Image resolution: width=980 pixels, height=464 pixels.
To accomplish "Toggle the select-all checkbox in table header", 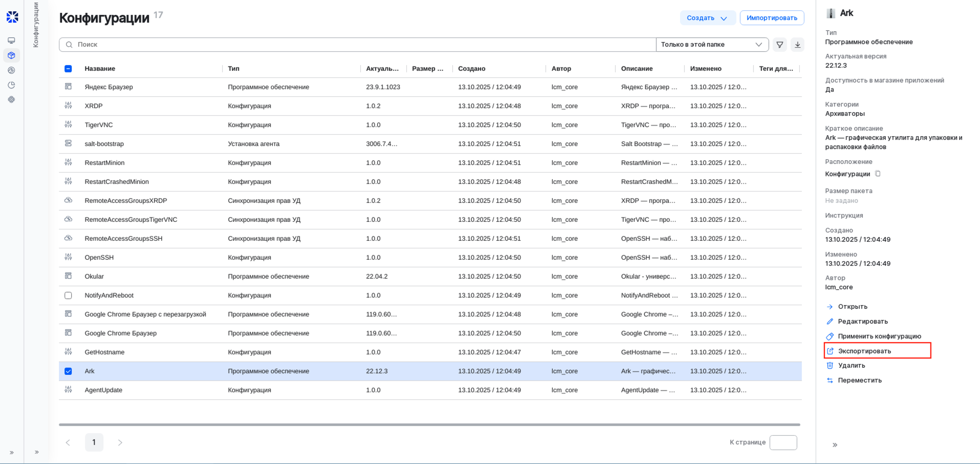I will pyautogui.click(x=68, y=68).
